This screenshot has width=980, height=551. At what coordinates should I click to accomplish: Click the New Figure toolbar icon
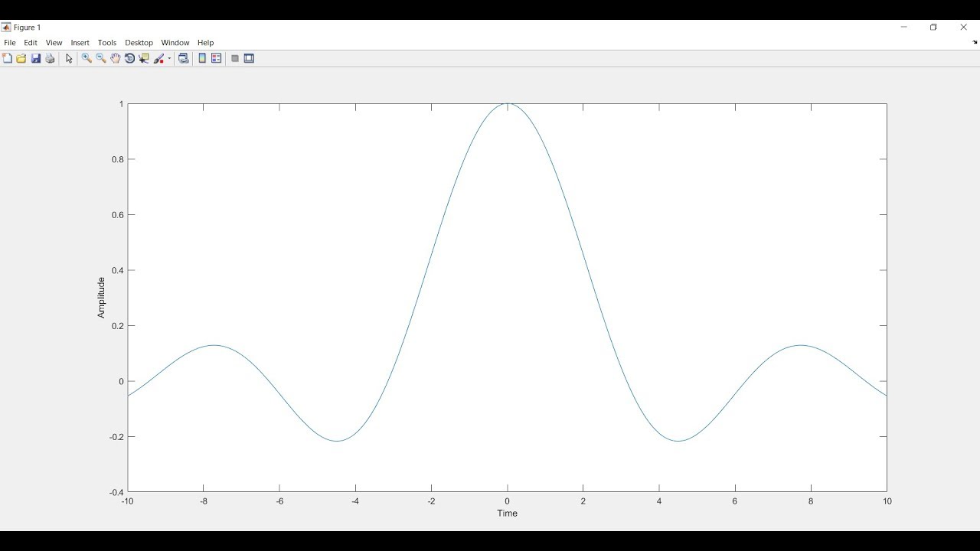coord(7,58)
